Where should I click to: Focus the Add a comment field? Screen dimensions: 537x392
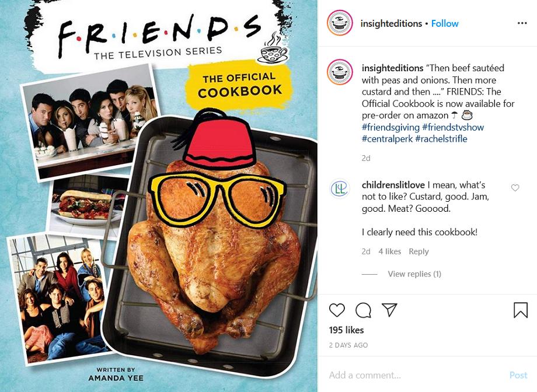pyautogui.click(x=414, y=375)
